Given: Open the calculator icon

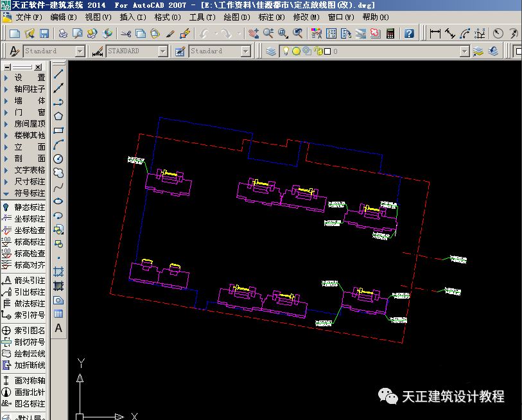Looking at the screenshot, I should coord(390,33).
